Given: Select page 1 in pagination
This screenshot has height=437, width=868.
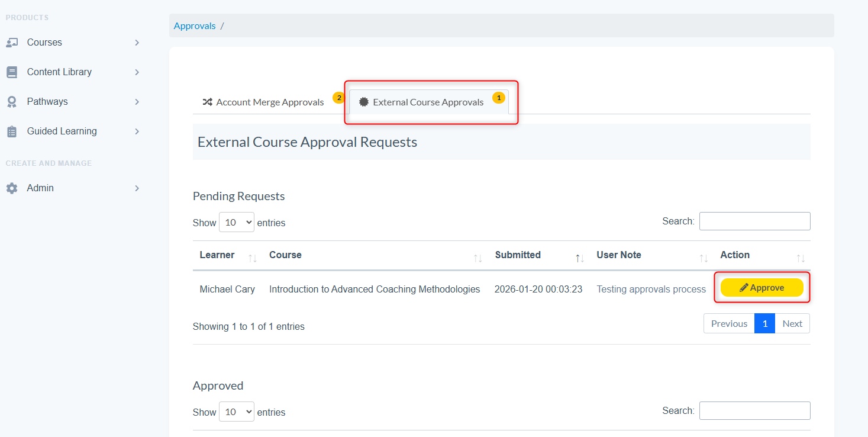Looking at the screenshot, I should pyautogui.click(x=764, y=323).
